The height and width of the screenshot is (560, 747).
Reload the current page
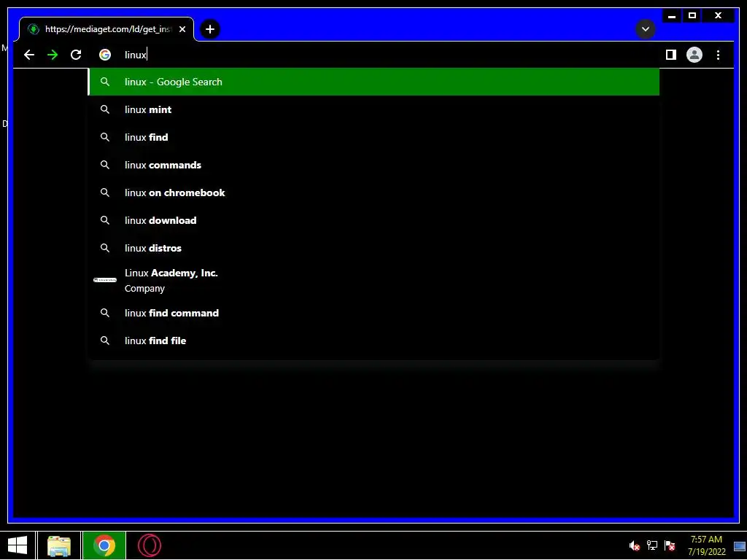(x=76, y=55)
